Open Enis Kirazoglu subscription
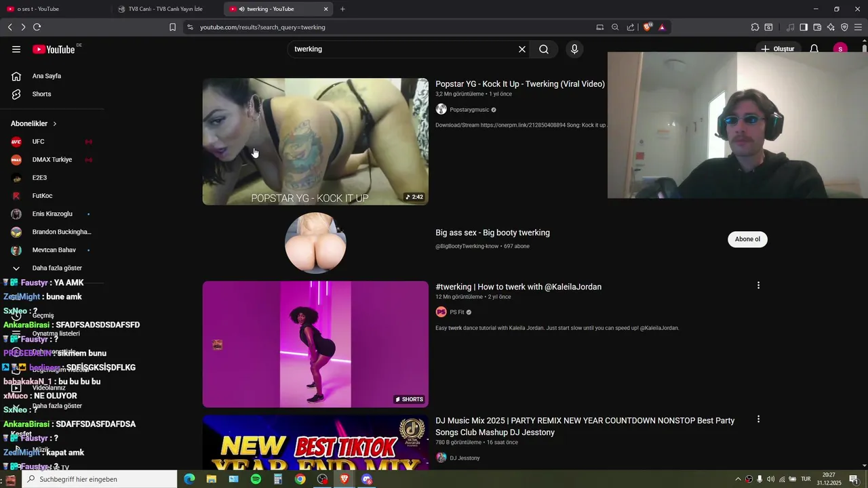Viewport: 868px width, 488px height. [52, 214]
